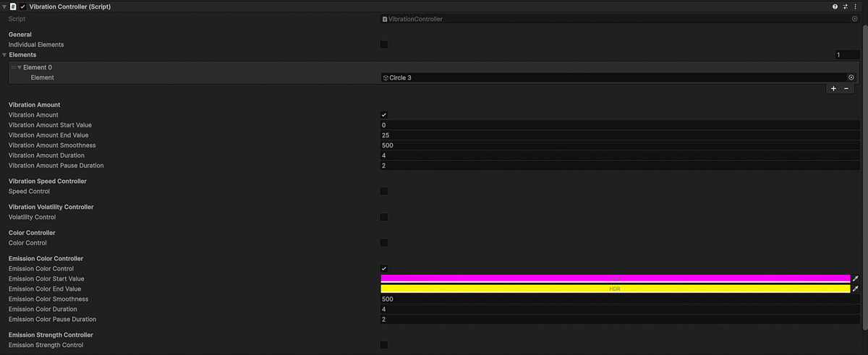
Task: Uncheck the Emission Color Control checkbox
Action: click(x=384, y=269)
